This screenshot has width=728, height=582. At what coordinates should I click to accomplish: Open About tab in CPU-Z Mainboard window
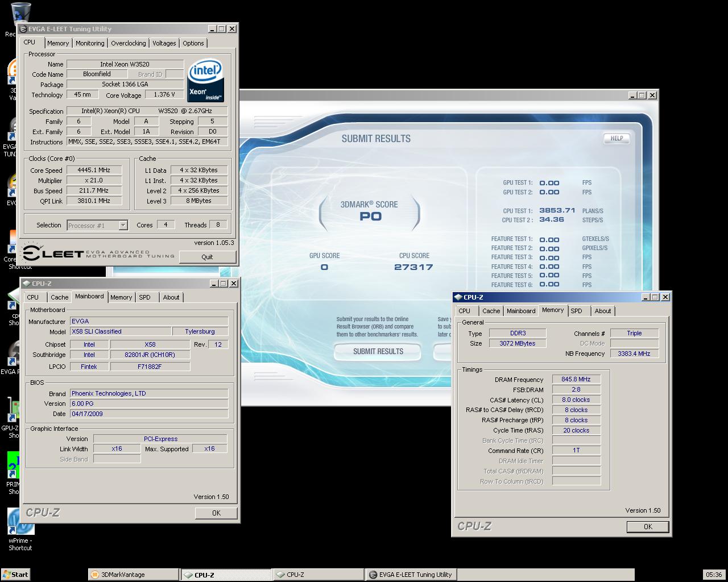pyautogui.click(x=171, y=297)
